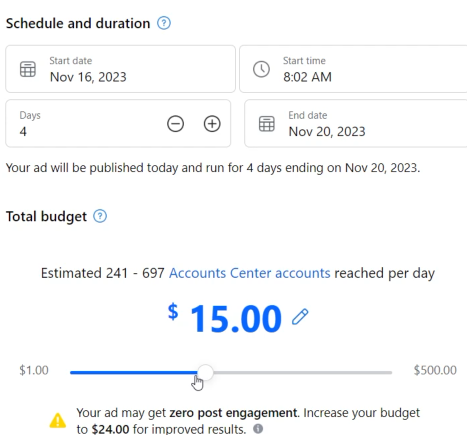
Task: Follow the Accounts Center accounts link
Action: [x=250, y=273]
